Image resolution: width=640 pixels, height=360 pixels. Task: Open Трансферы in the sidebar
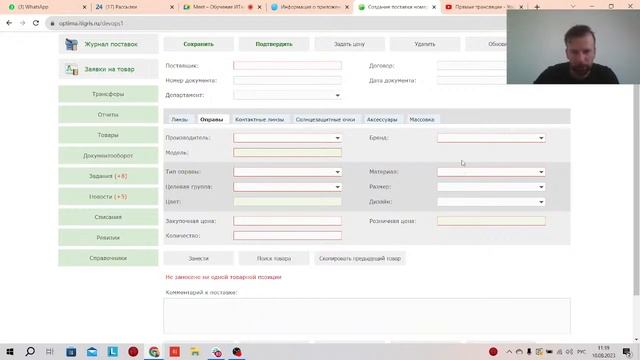[x=108, y=94]
